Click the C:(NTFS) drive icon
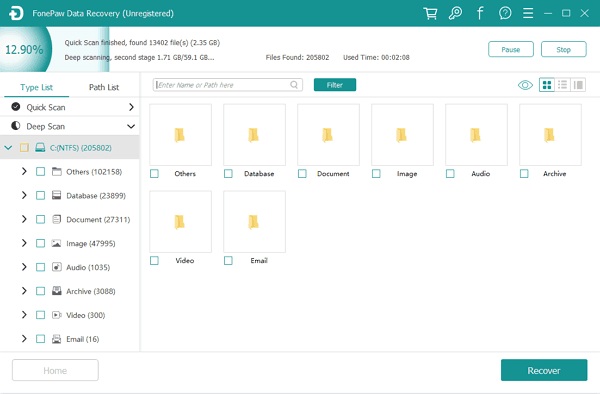 click(x=40, y=148)
